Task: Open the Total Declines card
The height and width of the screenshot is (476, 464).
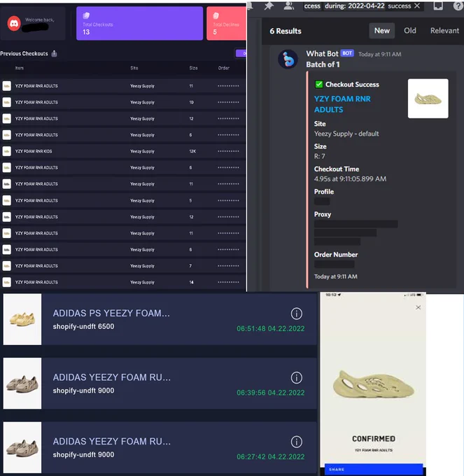Action: (x=226, y=23)
